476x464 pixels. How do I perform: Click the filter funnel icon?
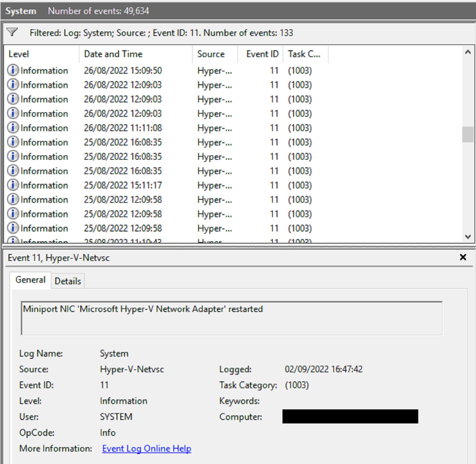click(x=12, y=32)
